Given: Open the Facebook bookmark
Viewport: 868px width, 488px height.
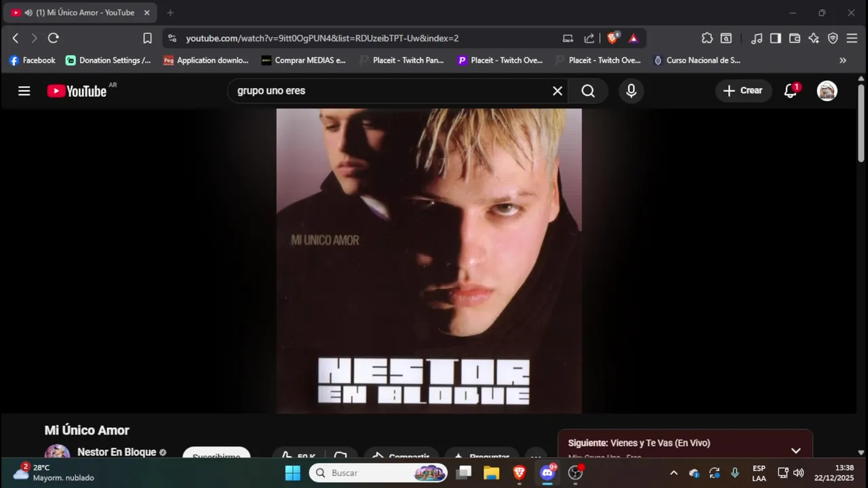Looking at the screenshot, I should tap(32, 60).
